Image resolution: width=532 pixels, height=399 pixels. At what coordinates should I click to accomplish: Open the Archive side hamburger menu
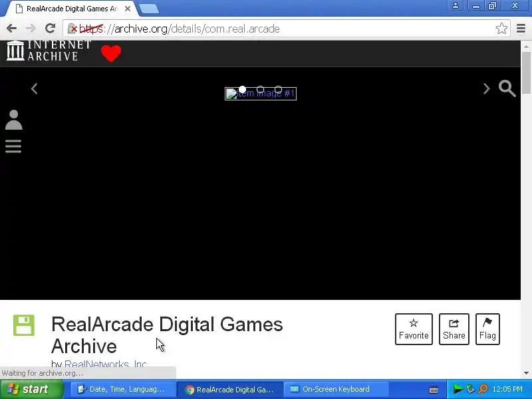click(13, 146)
